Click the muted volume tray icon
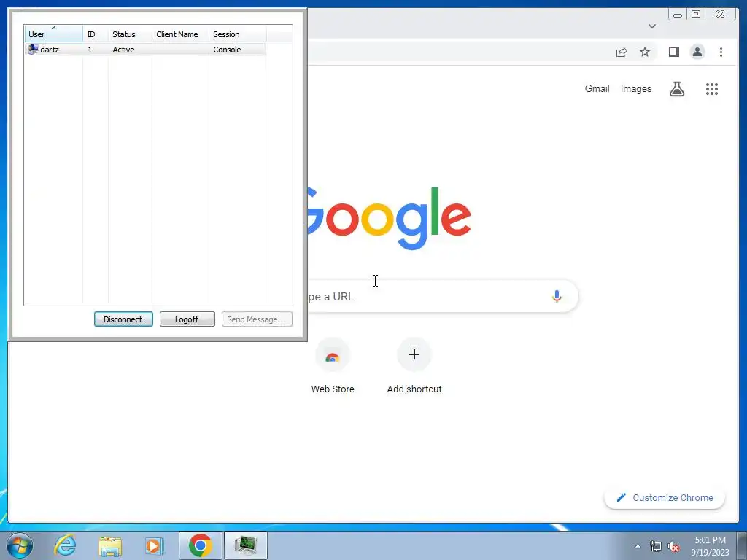Screen dimensions: 747x560 (673, 547)
